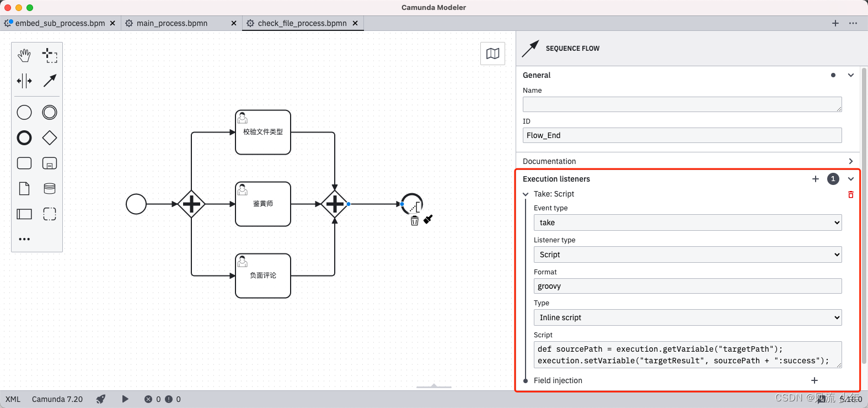
Task: Toggle the XML view in status bar
Action: point(13,399)
